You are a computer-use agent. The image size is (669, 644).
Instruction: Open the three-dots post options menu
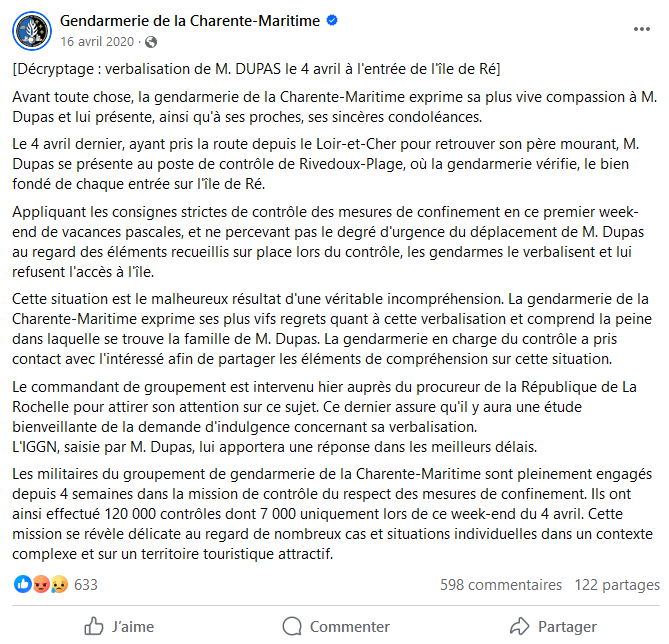(641, 29)
